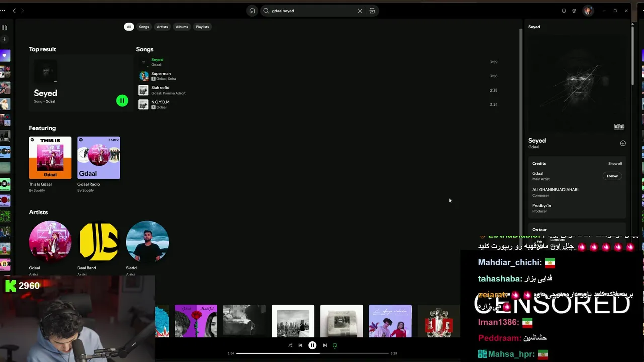Add Seyed to library with plus circle
The image size is (644, 362).
tap(623, 143)
